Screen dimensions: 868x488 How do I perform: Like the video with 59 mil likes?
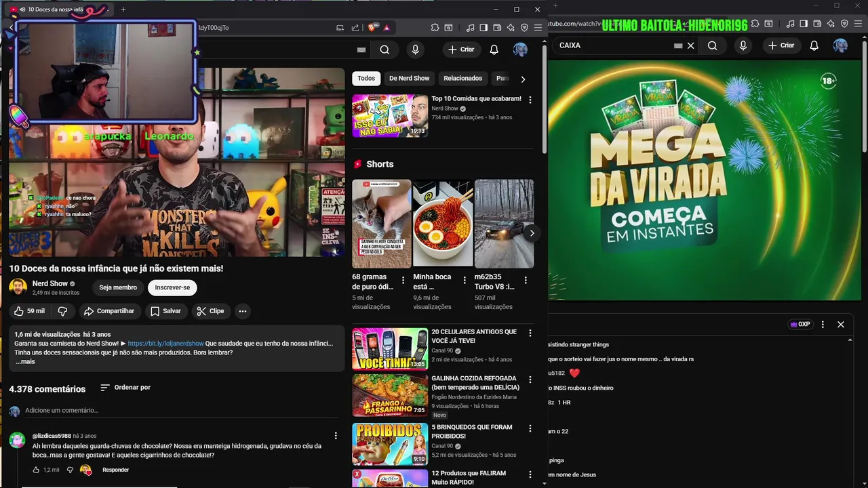coord(29,311)
